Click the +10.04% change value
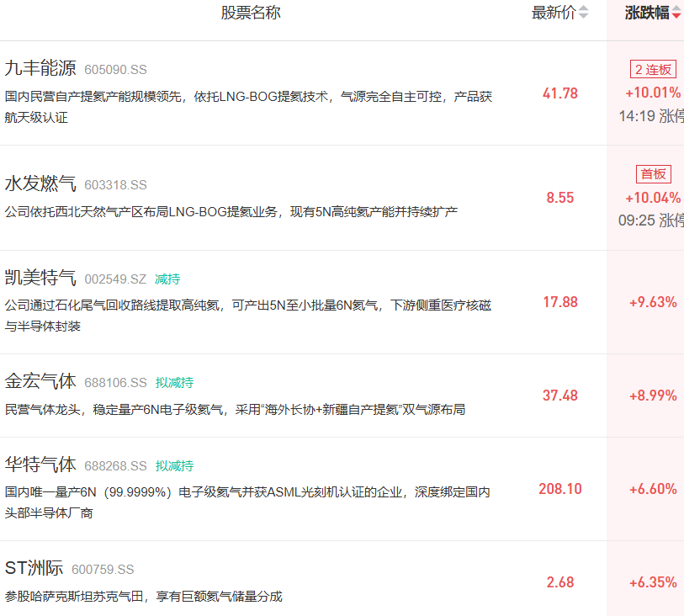The width and height of the screenshot is (684, 616). 653,198
